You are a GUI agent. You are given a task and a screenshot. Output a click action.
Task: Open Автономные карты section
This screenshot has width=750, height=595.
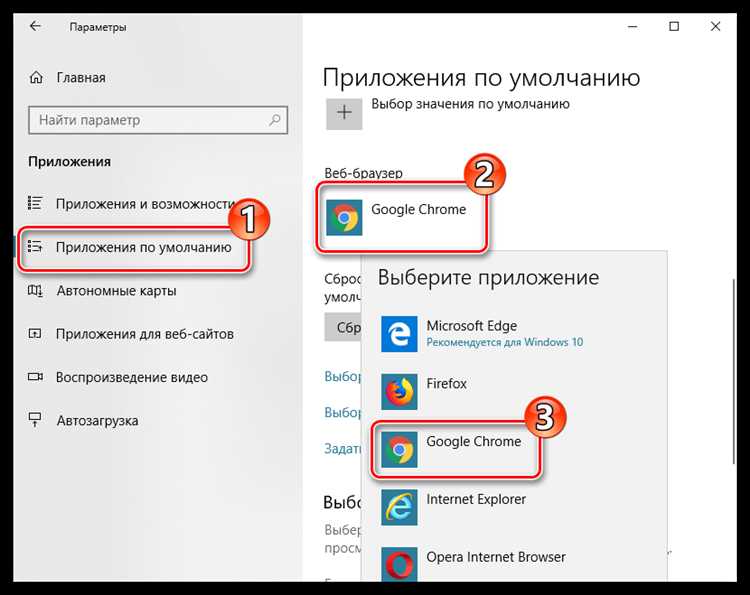point(102,290)
